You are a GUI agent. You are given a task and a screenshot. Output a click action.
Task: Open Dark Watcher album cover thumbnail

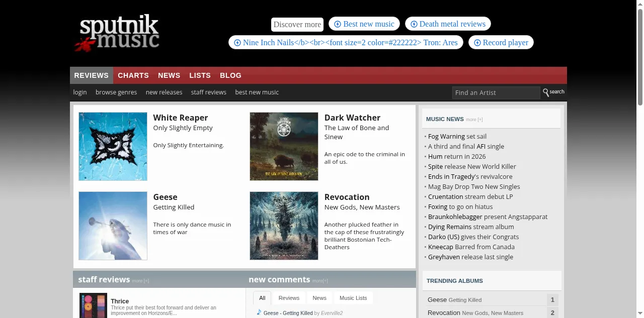(284, 146)
